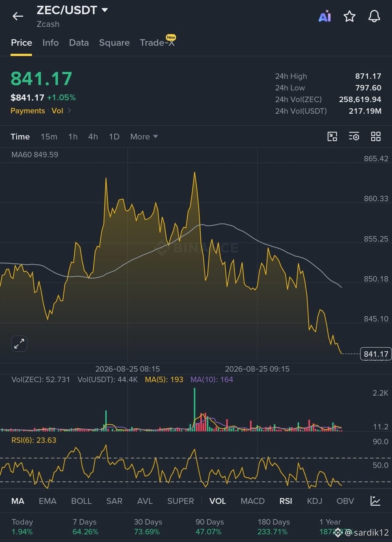Open the ZEC/USDT pair selector dropdown

pos(72,10)
